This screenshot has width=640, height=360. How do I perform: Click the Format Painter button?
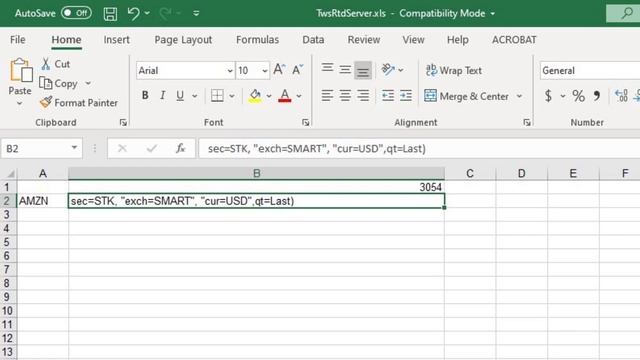[x=79, y=102]
